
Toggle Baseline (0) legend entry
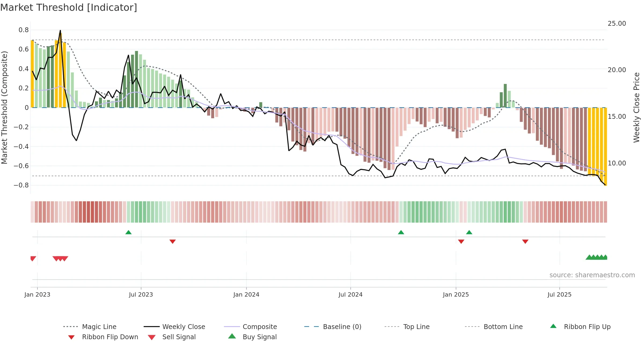333,327
